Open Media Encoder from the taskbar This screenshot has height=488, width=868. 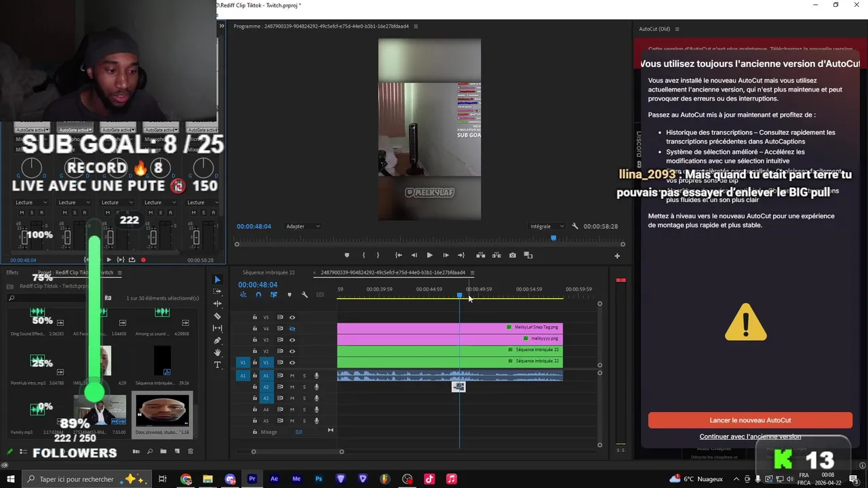tap(296, 479)
